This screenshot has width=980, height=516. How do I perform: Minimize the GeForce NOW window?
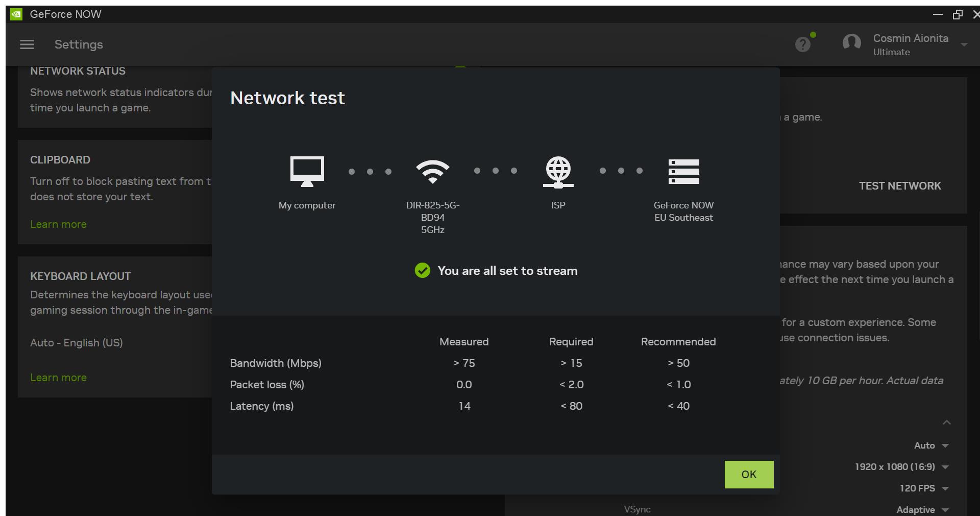[938, 14]
